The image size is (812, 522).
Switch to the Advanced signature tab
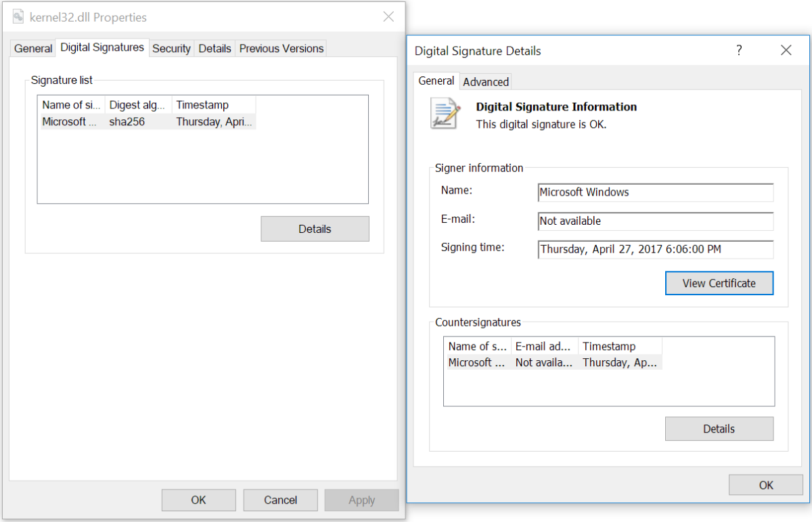[486, 82]
